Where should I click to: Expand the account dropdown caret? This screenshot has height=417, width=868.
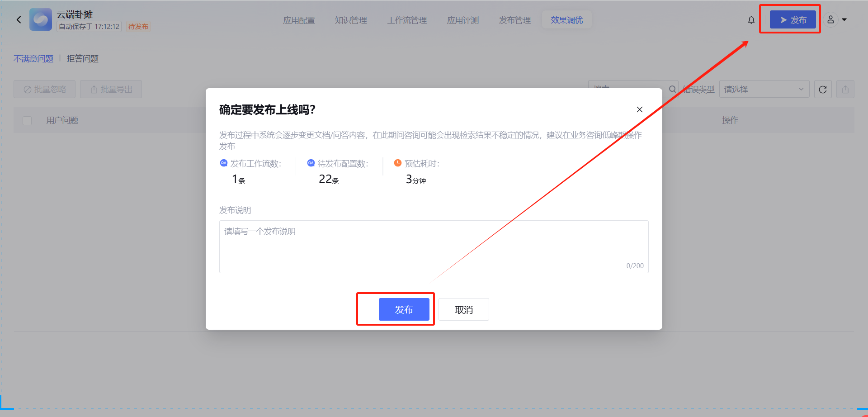(x=844, y=20)
